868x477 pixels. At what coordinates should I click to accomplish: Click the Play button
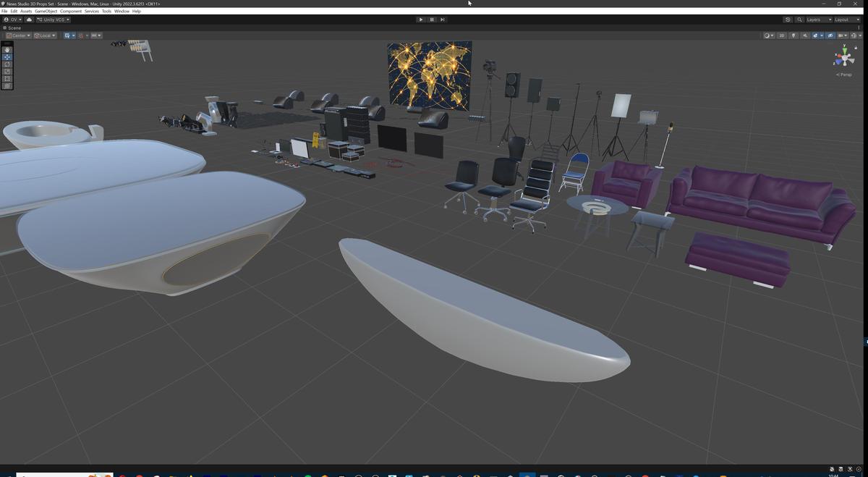point(421,20)
